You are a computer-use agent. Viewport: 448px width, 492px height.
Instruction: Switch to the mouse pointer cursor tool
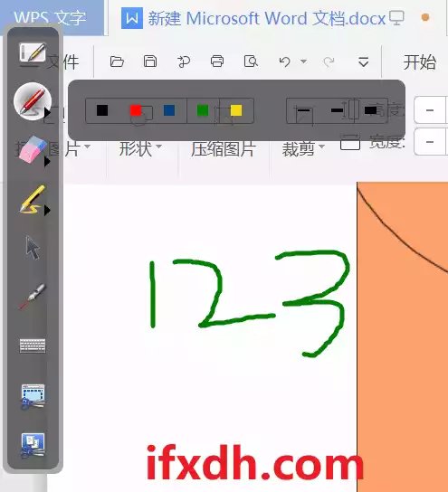(33, 248)
